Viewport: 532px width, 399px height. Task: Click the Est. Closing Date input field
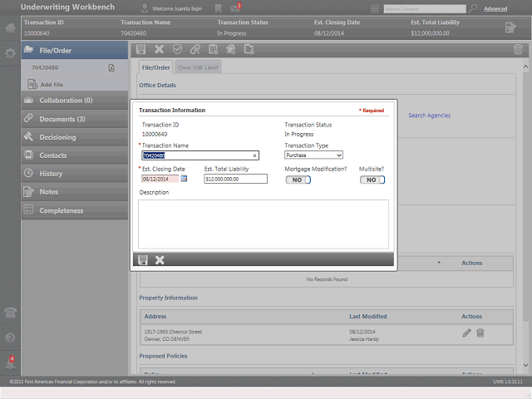click(x=160, y=179)
